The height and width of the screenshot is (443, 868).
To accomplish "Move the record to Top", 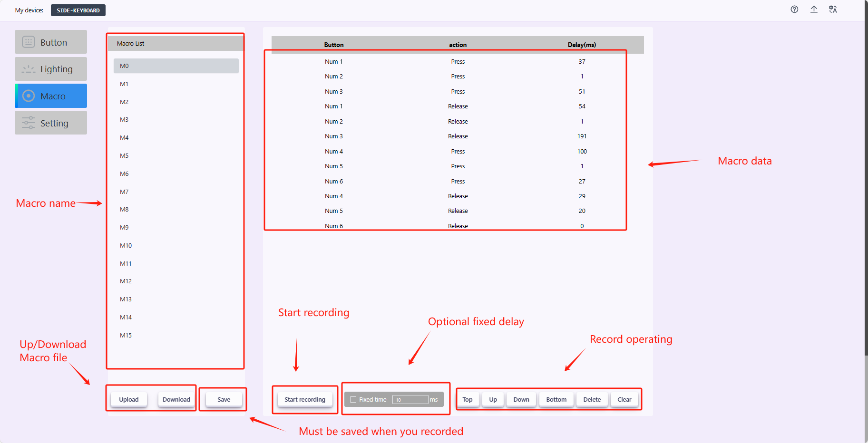I will point(468,400).
